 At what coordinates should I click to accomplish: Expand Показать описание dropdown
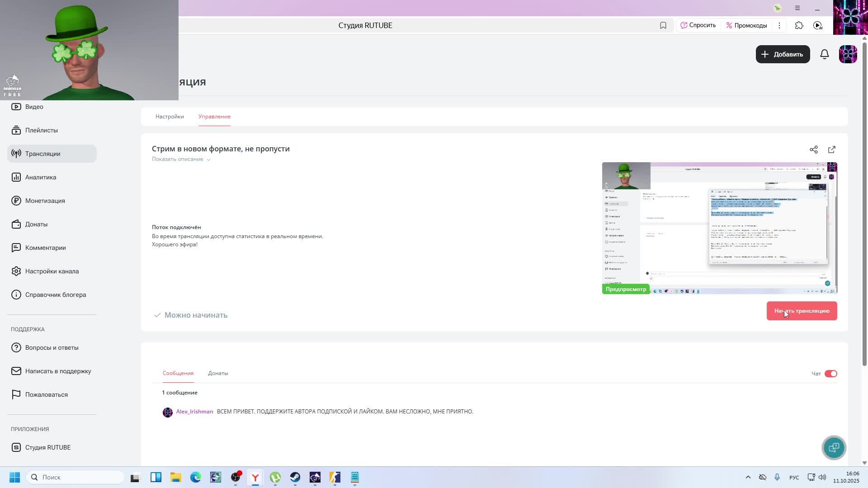point(181,159)
